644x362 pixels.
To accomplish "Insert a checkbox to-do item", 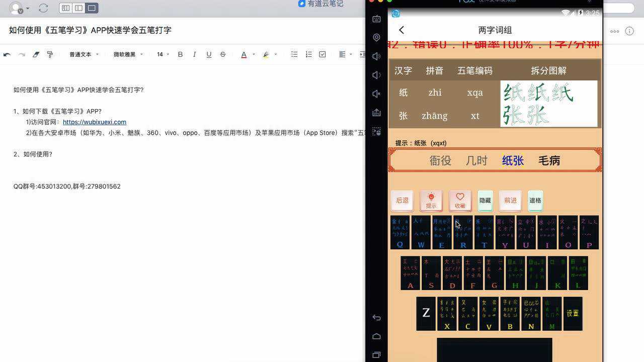I will (x=323, y=54).
